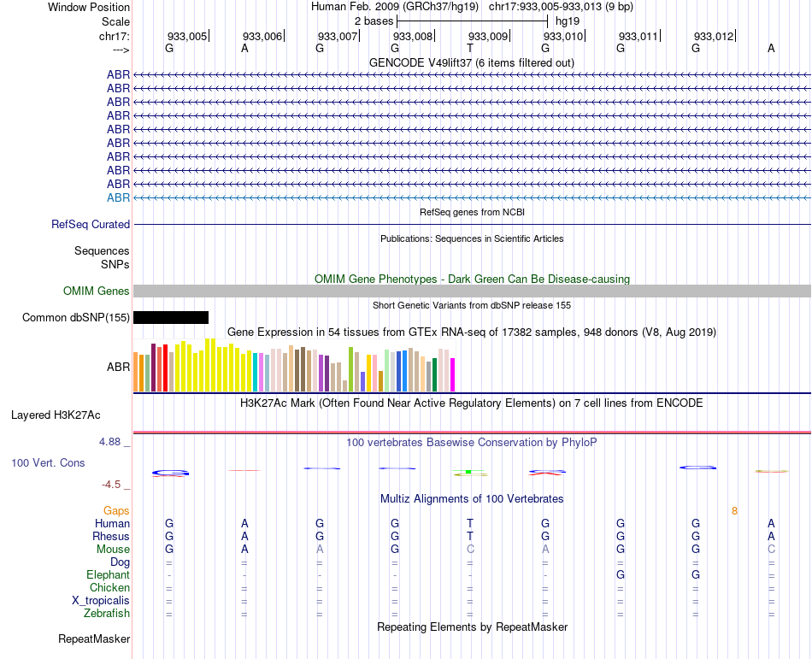Click the magenta last bar in GTEx chart

pos(453,374)
